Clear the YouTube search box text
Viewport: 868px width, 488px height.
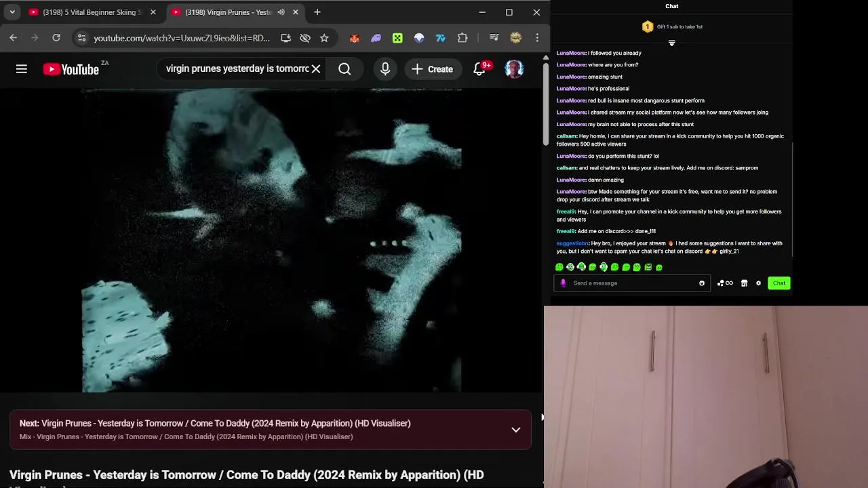[316, 68]
